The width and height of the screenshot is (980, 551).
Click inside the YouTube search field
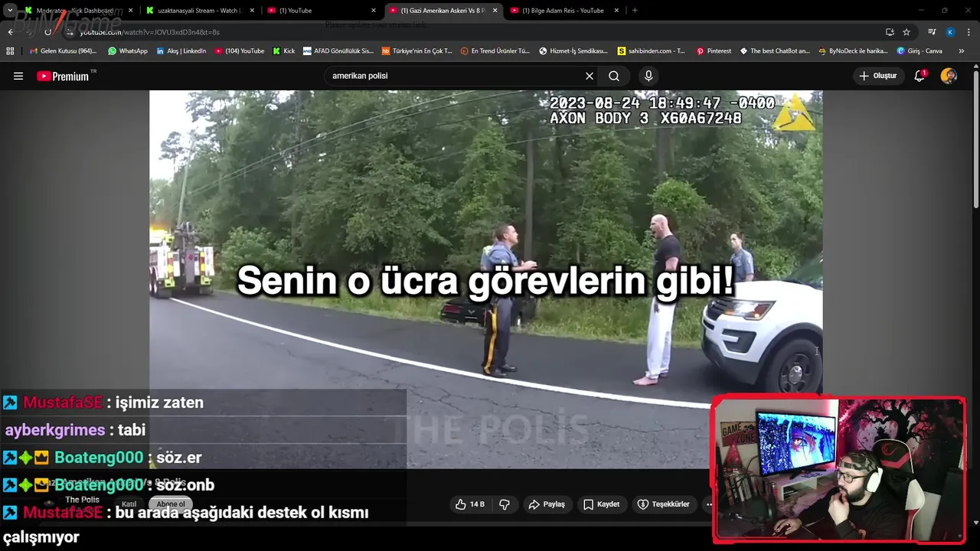pyautogui.click(x=455, y=76)
